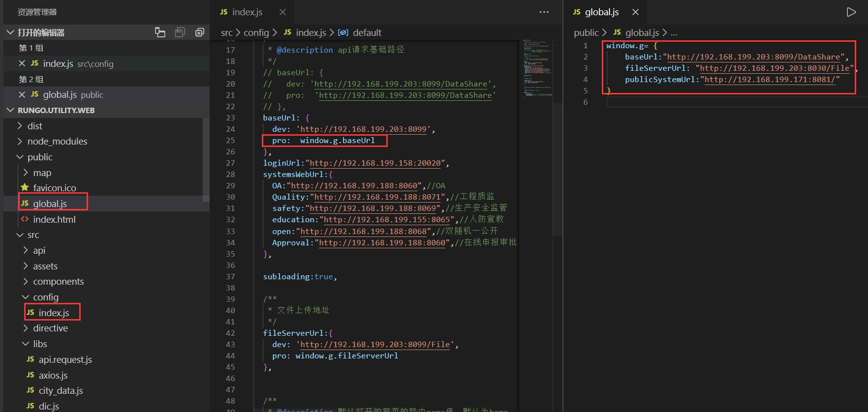Click the close all editors icon
The image size is (868, 412).
pos(200,32)
